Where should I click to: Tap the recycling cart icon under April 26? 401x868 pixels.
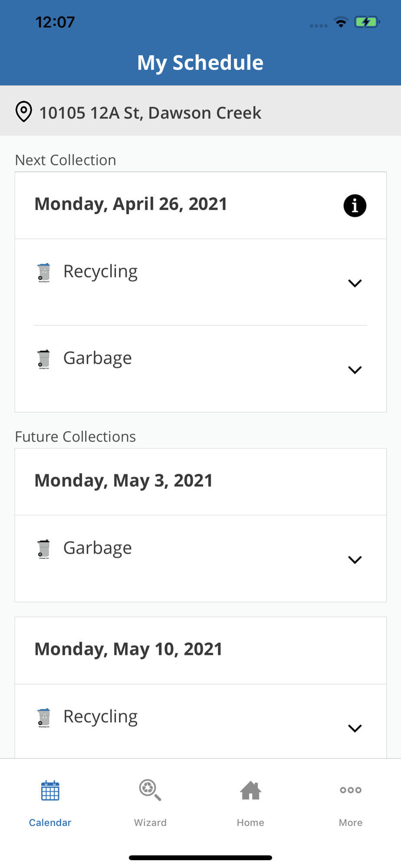click(x=44, y=273)
